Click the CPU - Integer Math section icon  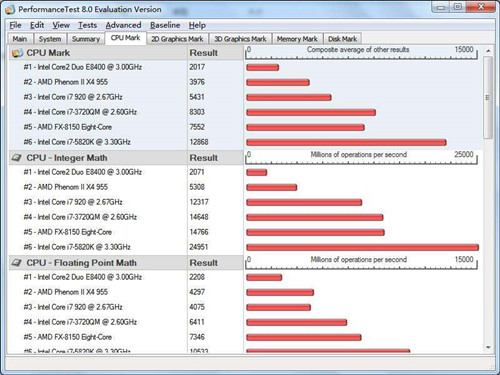tap(17, 158)
